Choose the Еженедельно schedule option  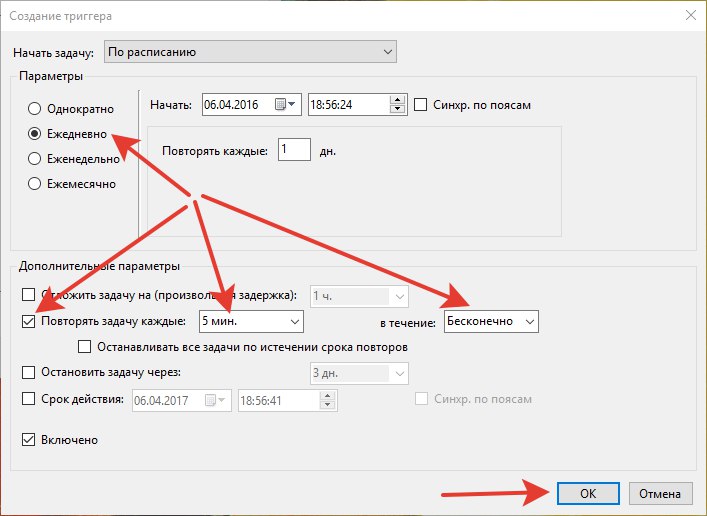pos(35,158)
